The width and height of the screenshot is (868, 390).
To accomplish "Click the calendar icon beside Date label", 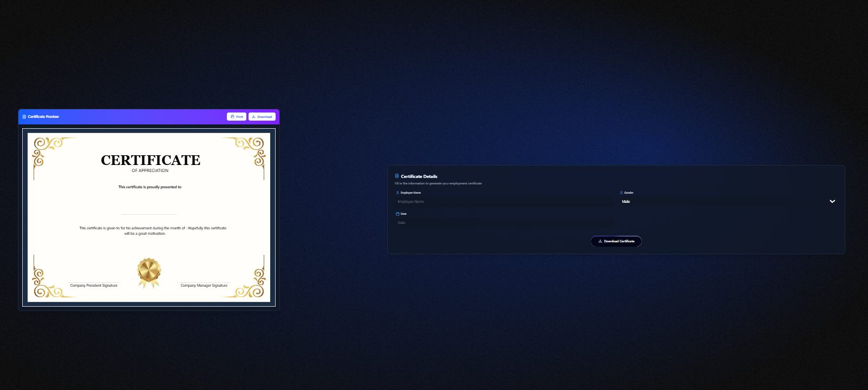I will tap(397, 214).
